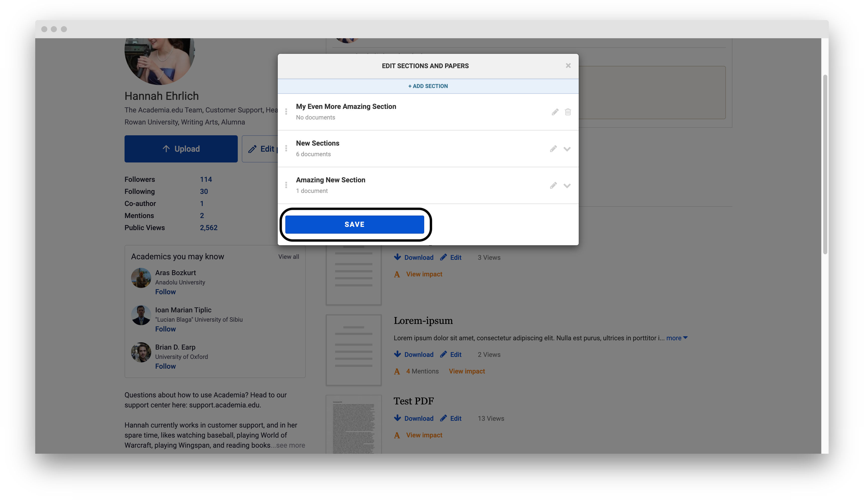Click drag handle of Amazing New Section
Image resolution: width=864 pixels, height=504 pixels.
tap(286, 185)
